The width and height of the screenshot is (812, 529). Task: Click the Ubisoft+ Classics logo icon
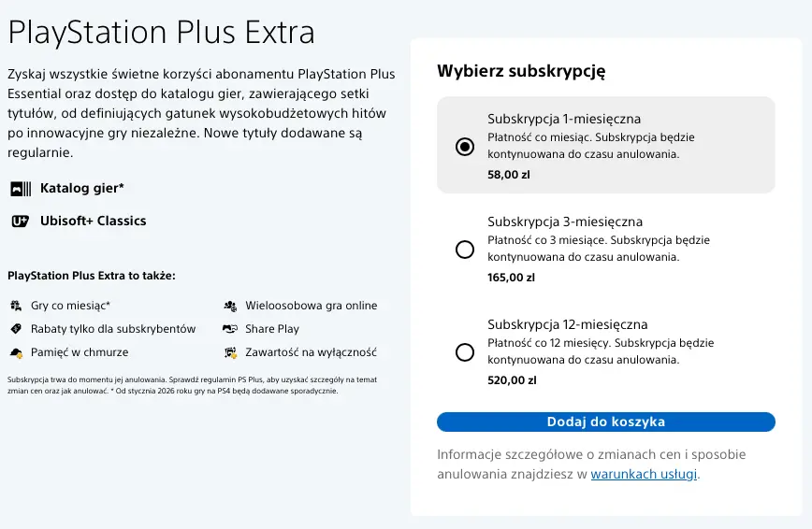[x=21, y=221]
